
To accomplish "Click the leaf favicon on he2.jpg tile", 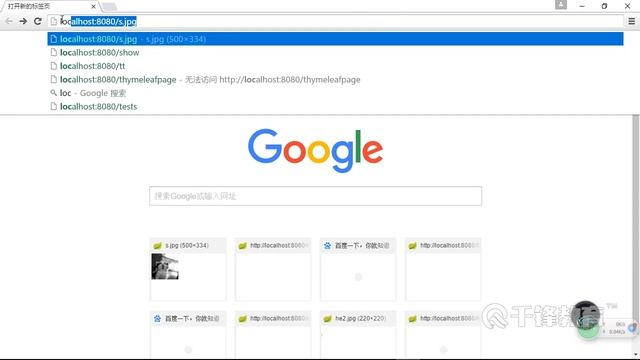I will tap(327, 318).
